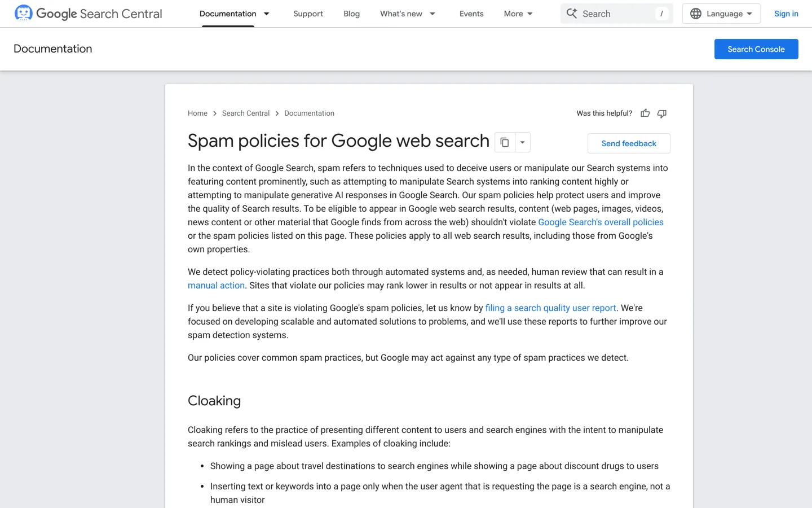Open the Language dropdown
The image size is (812, 508).
(721, 14)
